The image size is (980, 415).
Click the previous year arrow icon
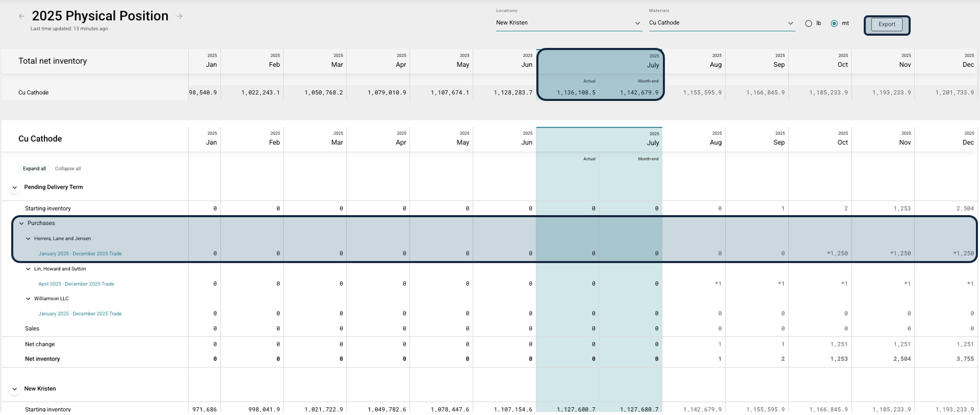coord(21,16)
